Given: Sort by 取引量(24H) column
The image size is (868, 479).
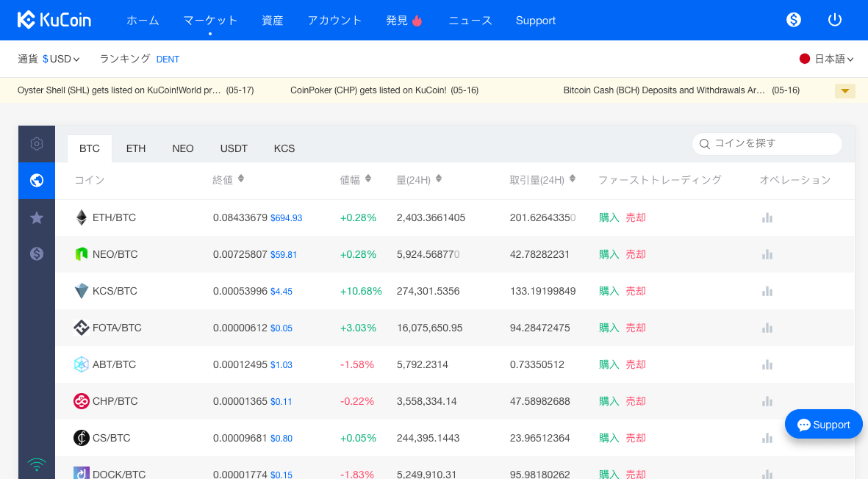Looking at the screenshot, I should [573, 179].
